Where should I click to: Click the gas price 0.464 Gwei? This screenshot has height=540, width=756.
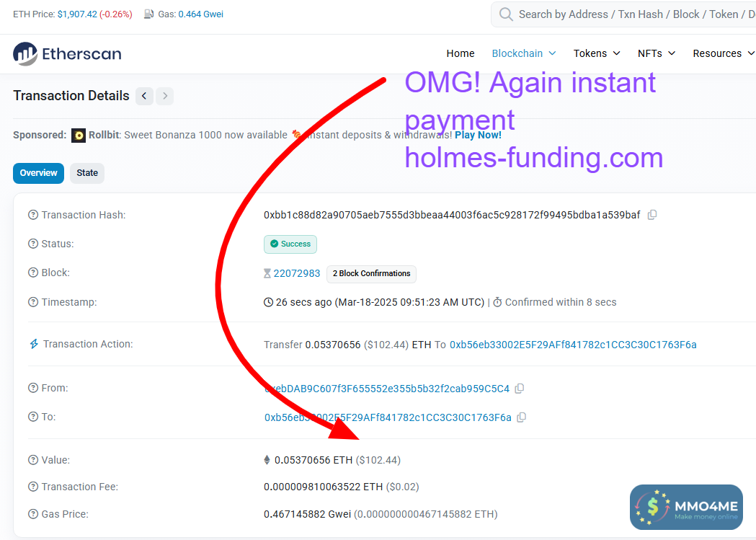201,14
